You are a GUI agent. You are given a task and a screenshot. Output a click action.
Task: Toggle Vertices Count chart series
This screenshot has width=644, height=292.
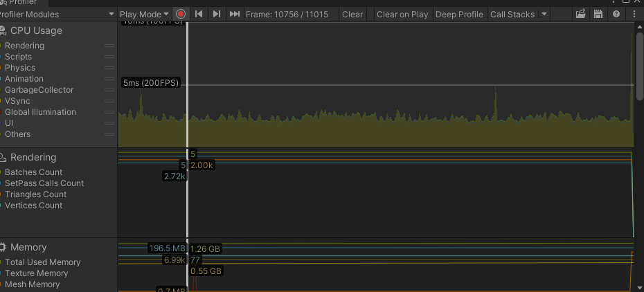pyautogui.click(x=33, y=206)
